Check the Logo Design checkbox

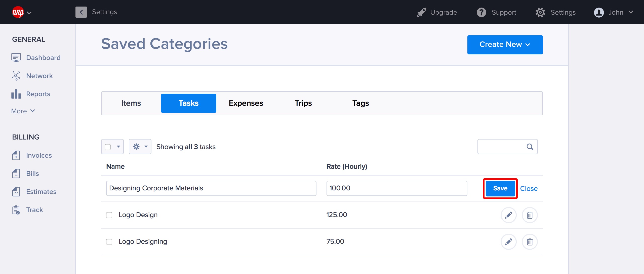pos(109,215)
